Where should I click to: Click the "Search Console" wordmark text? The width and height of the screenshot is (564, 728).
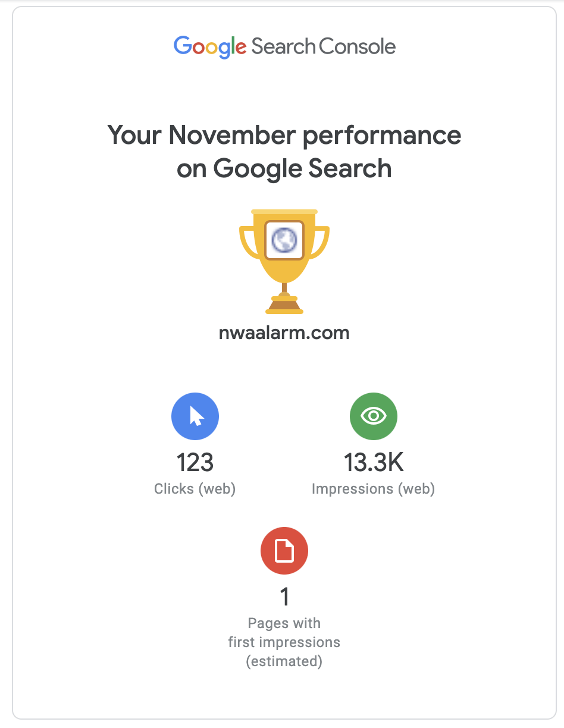pyautogui.click(x=324, y=47)
